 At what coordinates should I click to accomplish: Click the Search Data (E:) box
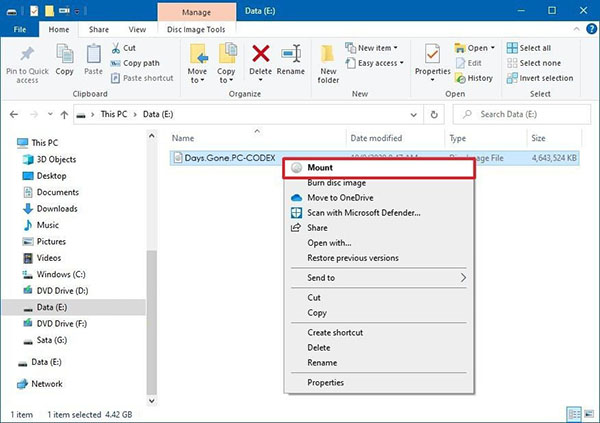click(522, 114)
